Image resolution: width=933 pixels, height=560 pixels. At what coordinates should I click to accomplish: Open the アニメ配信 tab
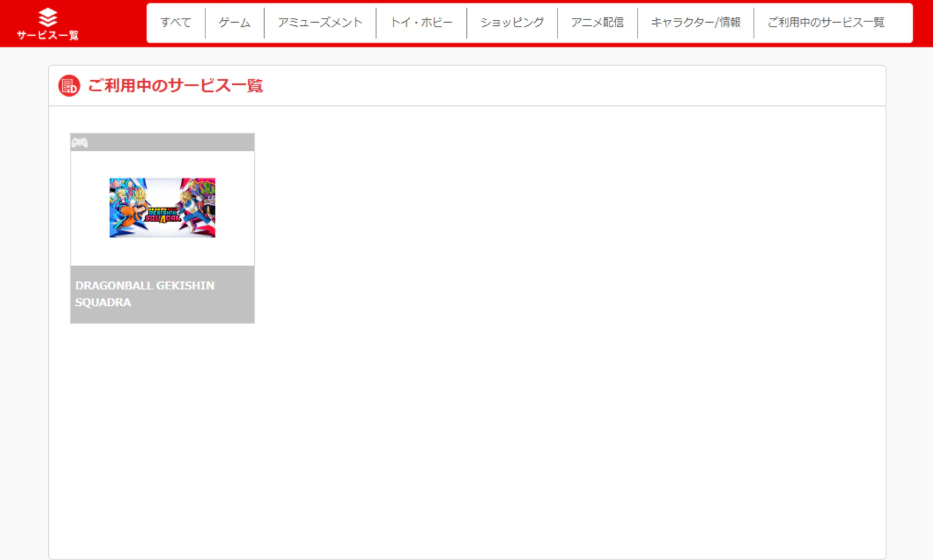(x=598, y=23)
